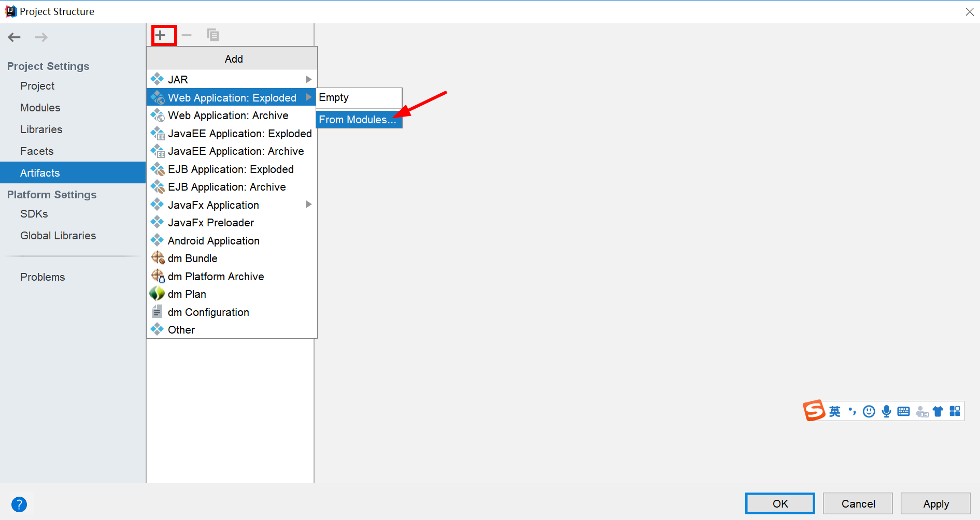Close the Project Structure dialog

969,11
